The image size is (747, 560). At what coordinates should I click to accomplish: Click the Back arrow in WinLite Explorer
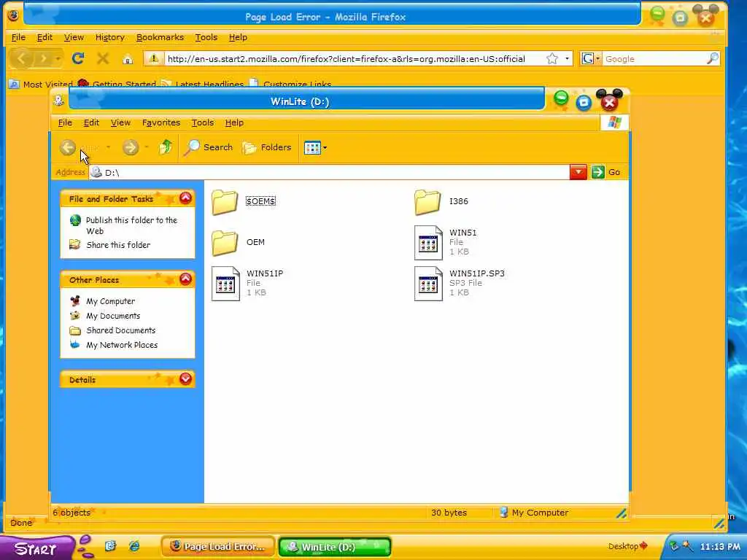68,147
